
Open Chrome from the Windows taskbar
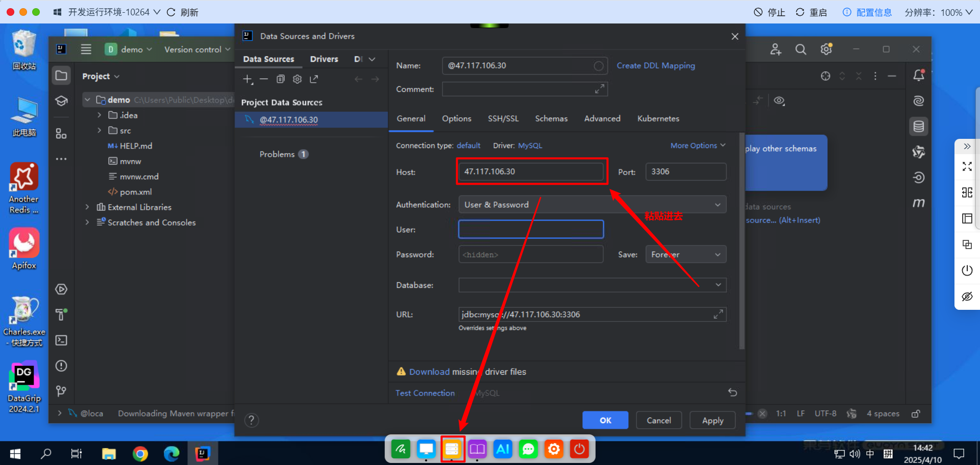tap(140, 453)
